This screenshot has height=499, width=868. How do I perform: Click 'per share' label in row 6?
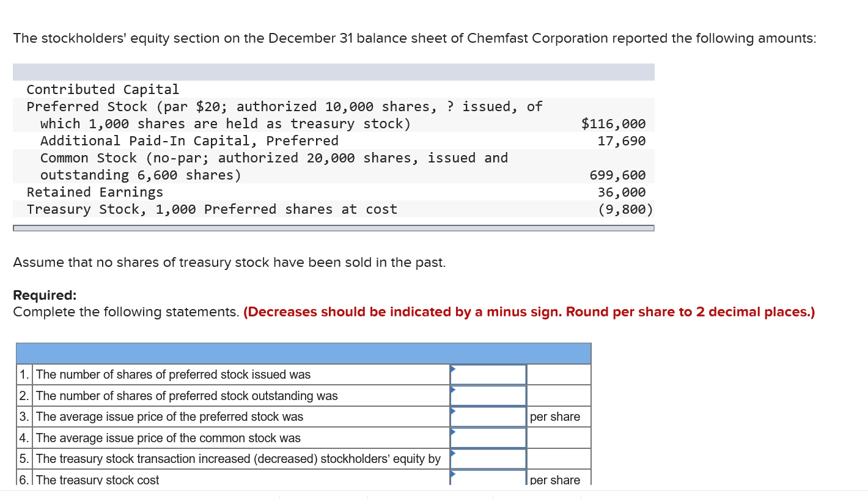click(555, 480)
